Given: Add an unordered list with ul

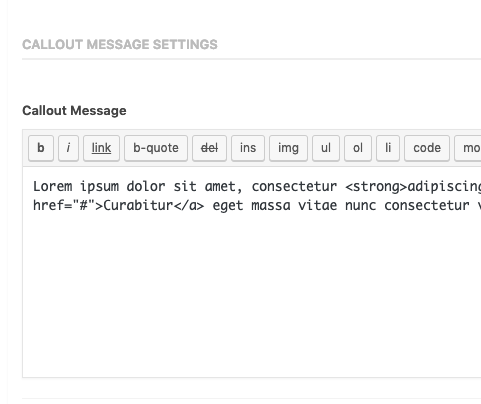Looking at the screenshot, I should [326, 148].
